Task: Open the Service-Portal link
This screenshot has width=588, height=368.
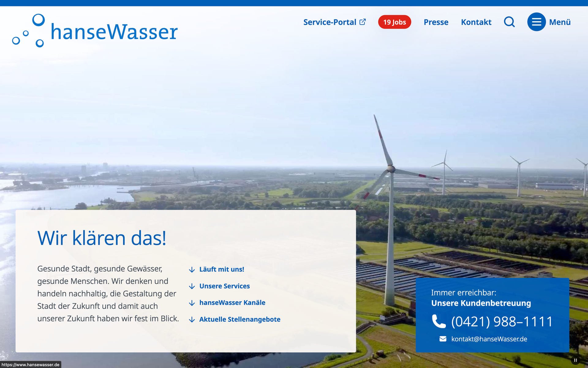Action: [330, 22]
